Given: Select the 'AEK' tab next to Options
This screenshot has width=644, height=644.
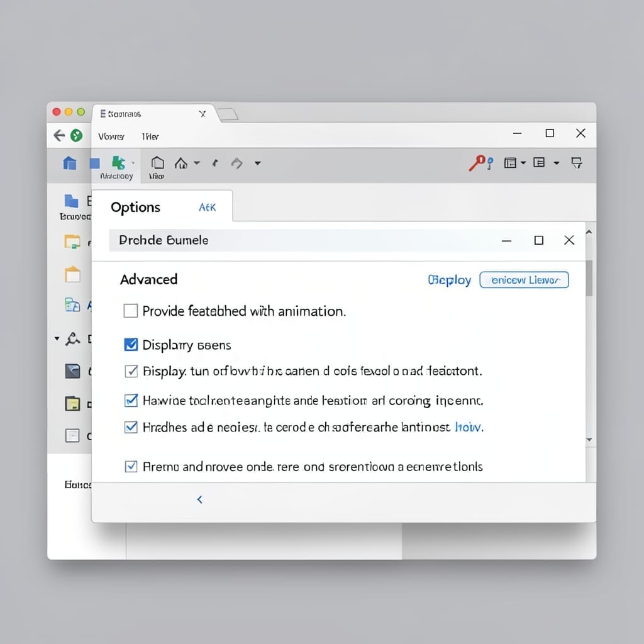Looking at the screenshot, I should tap(208, 208).
